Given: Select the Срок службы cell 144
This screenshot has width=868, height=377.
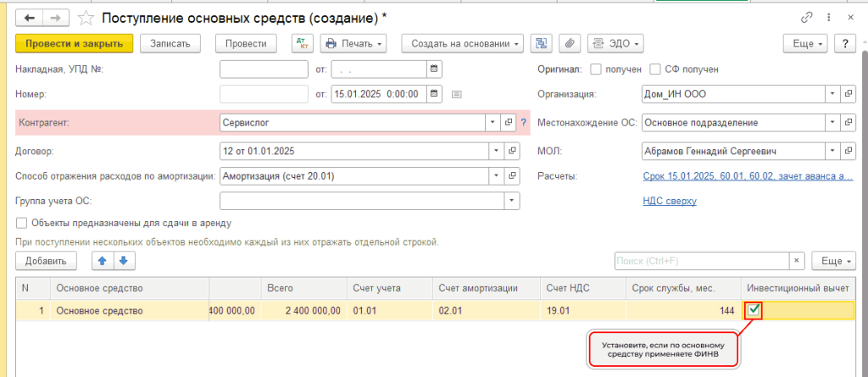Looking at the screenshot, I should point(684,311).
